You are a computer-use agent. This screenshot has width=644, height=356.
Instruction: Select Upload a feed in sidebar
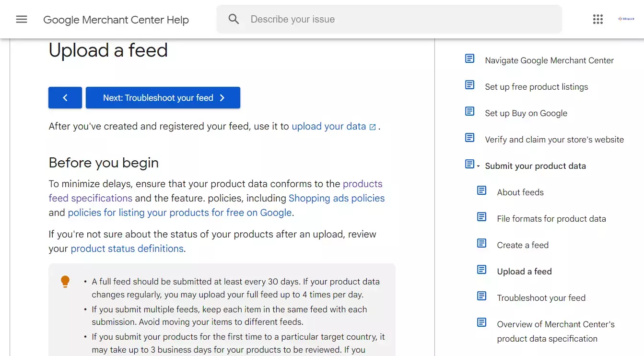524,272
